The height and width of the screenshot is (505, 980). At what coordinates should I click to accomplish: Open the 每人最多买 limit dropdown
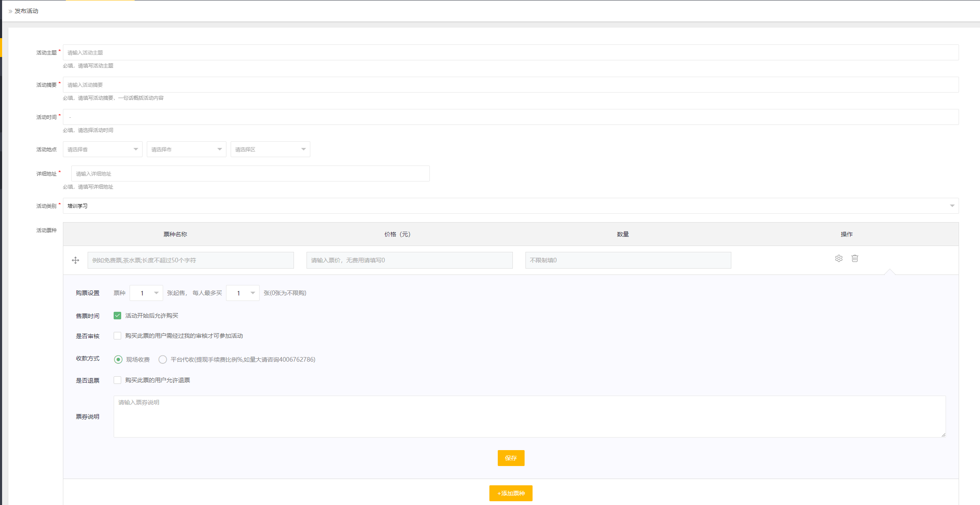point(243,293)
